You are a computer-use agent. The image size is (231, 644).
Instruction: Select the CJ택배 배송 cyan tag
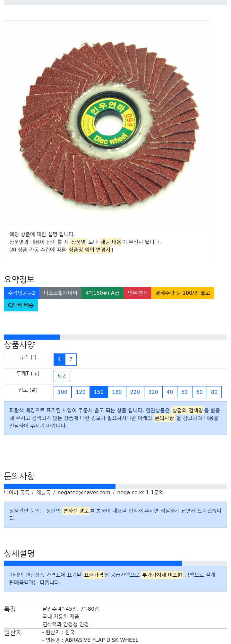click(21, 305)
